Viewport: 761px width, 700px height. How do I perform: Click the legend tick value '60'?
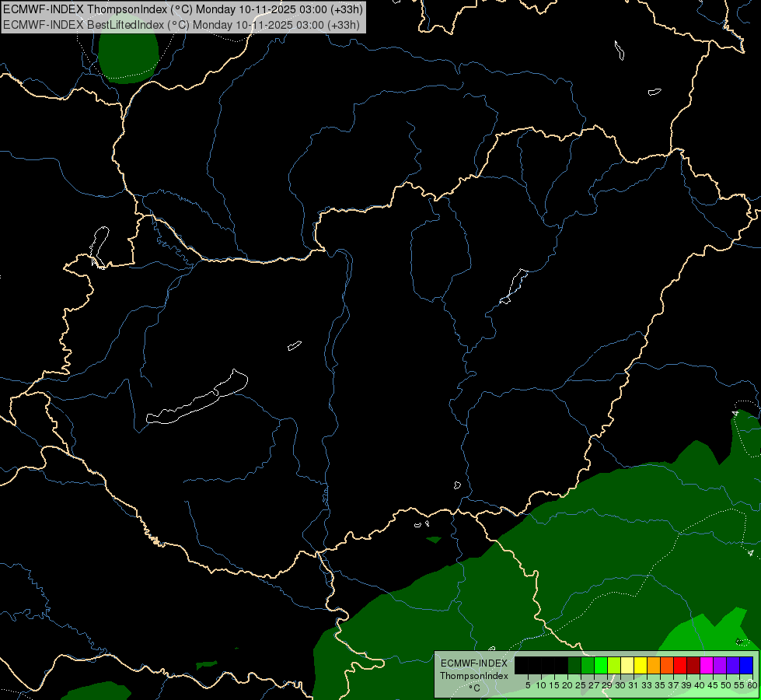pos(752,685)
